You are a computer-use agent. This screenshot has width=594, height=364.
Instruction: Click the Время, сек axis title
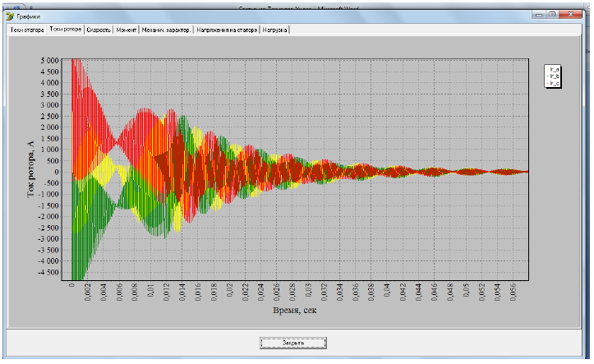294,311
